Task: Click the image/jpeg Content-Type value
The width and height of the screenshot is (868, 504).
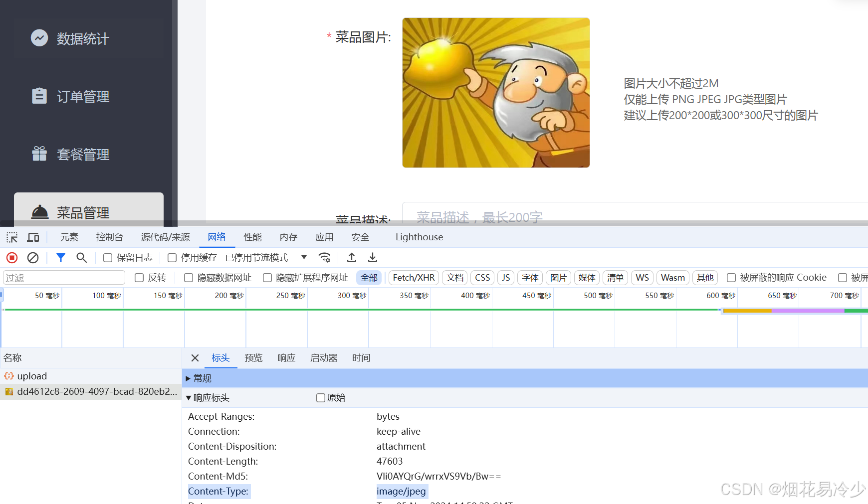Action: click(402, 492)
